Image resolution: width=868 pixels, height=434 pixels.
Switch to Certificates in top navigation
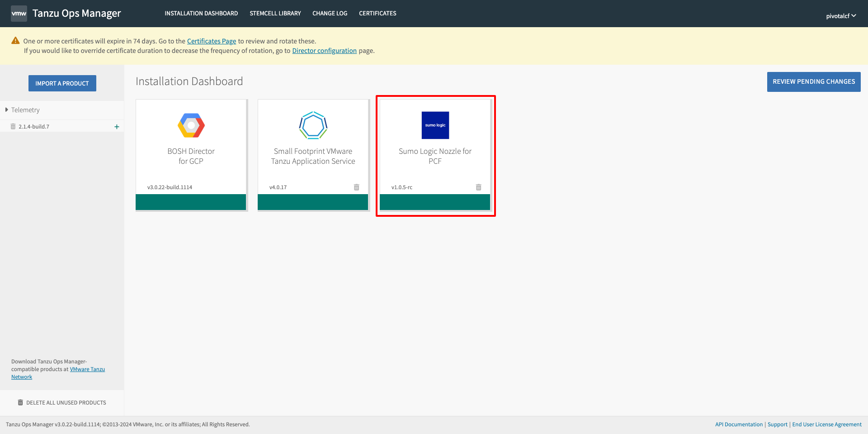click(x=377, y=14)
